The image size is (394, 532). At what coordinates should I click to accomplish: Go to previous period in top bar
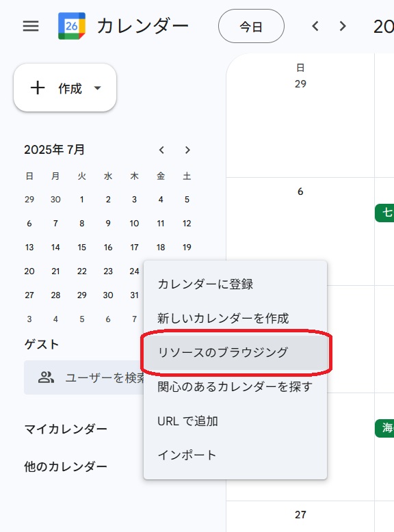click(315, 26)
